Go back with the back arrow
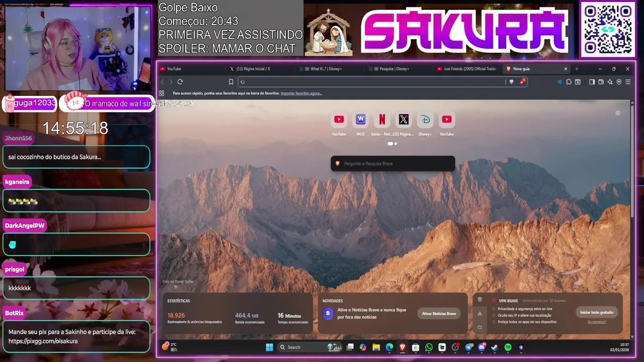Screen dimensions: 644x362 click(x=162, y=82)
